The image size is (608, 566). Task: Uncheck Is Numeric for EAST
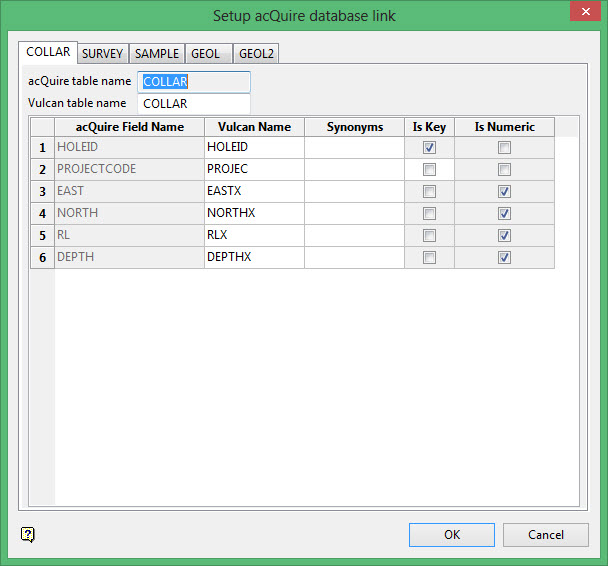click(504, 192)
